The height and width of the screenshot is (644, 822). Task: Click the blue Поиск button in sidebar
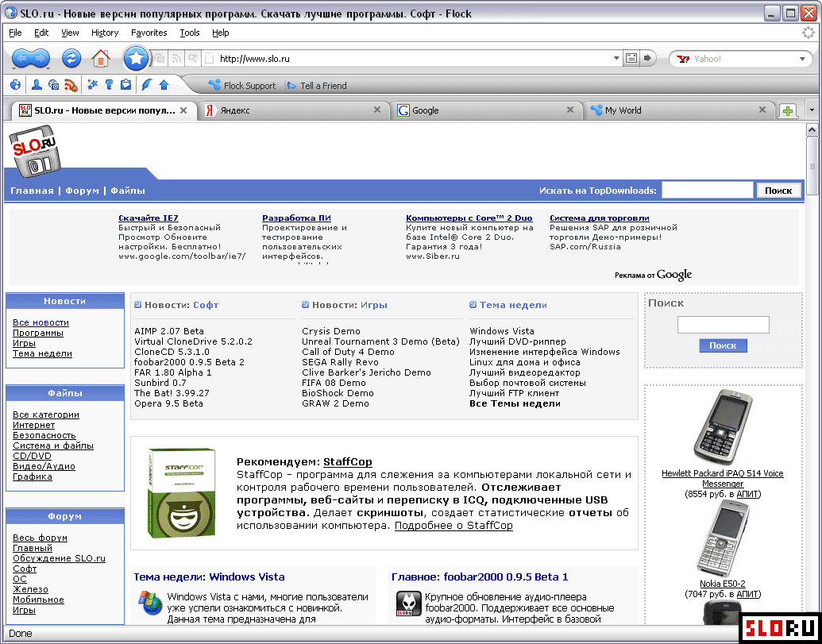click(x=723, y=345)
